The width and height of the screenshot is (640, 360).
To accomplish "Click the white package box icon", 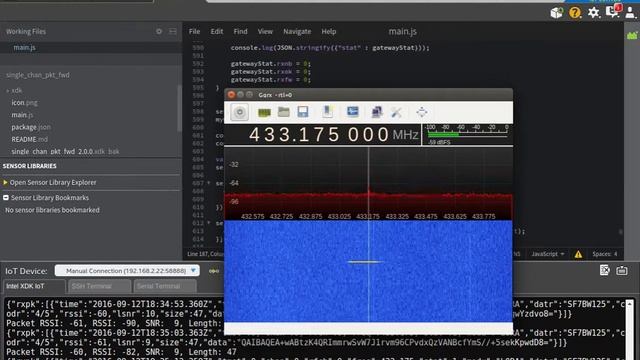I will [x=556, y=13].
